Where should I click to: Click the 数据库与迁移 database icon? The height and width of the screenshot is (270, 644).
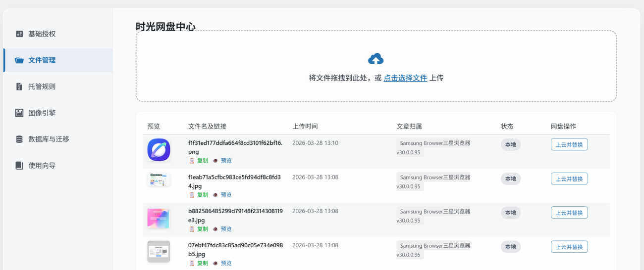(x=19, y=139)
